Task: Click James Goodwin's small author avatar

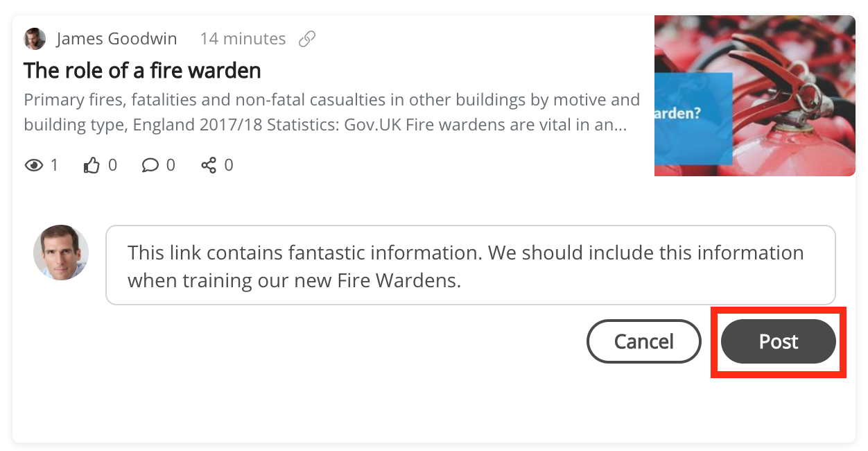Action: pos(35,39)
